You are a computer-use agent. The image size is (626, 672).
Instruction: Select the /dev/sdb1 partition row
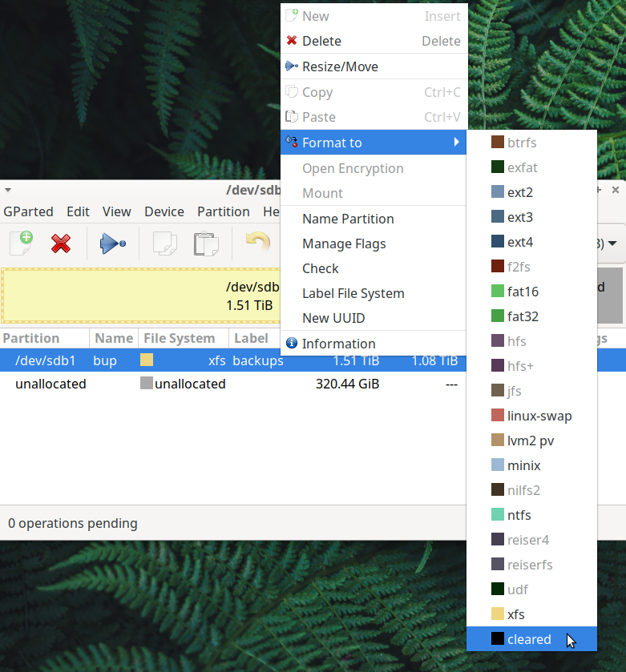[x=232, y=360]
